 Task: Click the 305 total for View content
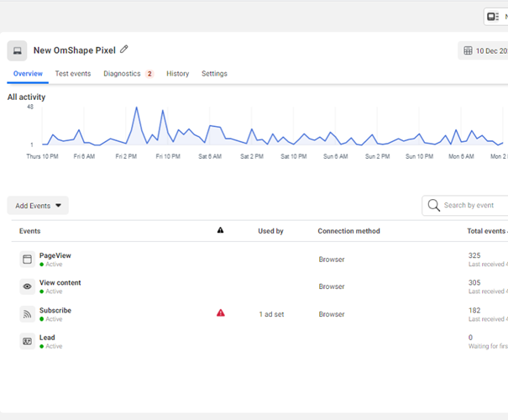pos(474,282)
